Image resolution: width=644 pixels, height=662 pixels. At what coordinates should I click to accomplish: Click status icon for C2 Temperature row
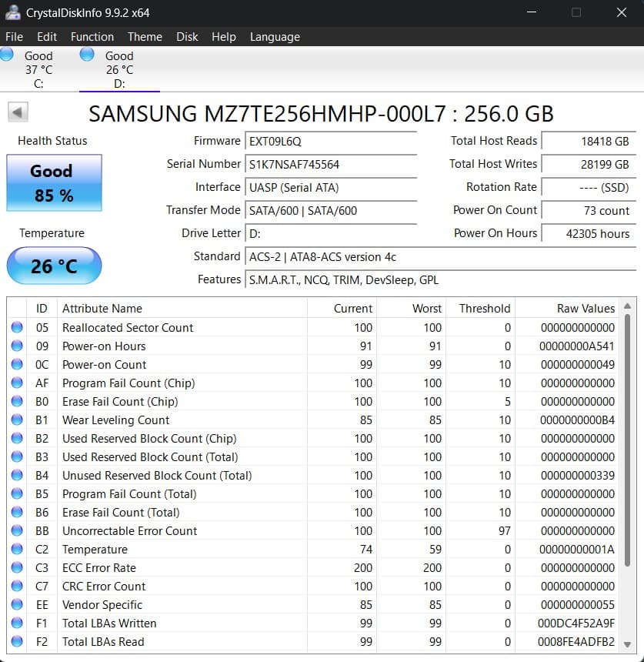[17, 549]
